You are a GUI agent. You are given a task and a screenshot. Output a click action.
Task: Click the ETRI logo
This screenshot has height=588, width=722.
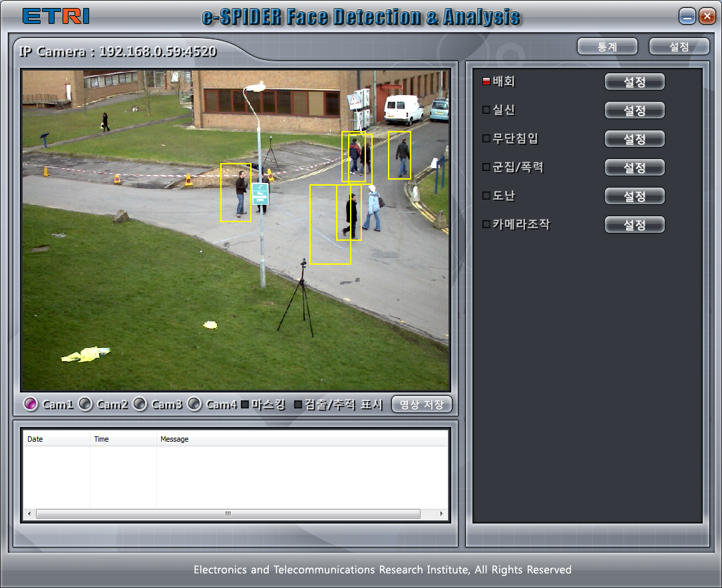coord(56,17)
